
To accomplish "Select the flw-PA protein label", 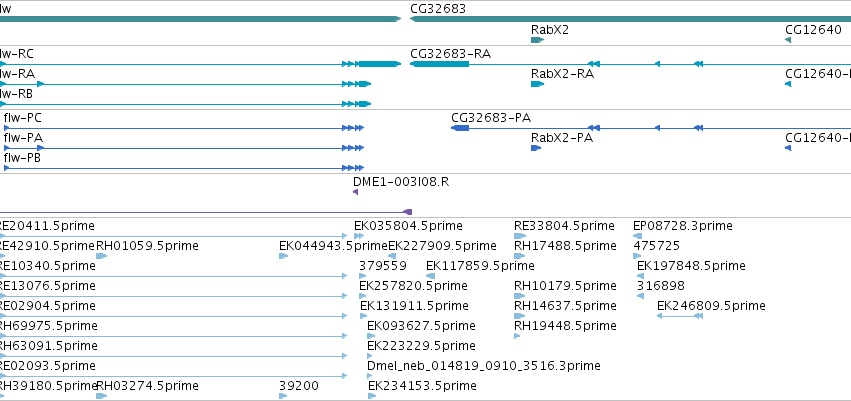I will (23, 138).
